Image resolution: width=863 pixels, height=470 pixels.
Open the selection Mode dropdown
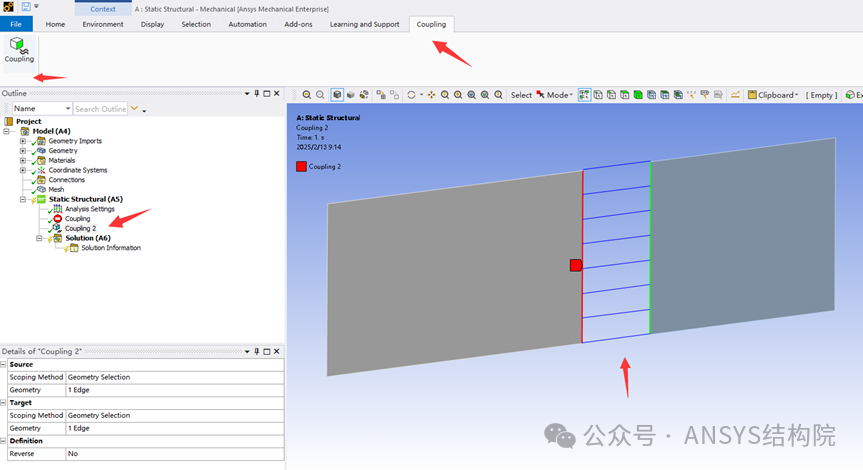pyautogui.click(x=555, y=95)
